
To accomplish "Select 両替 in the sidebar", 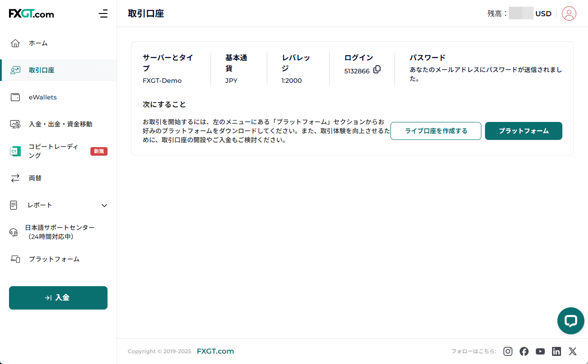I will [35, 178].
